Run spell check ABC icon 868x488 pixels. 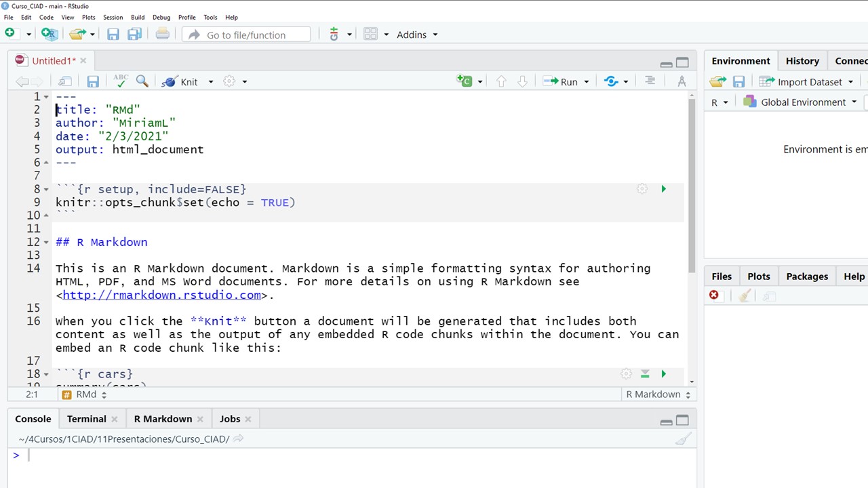coord(121,81)
